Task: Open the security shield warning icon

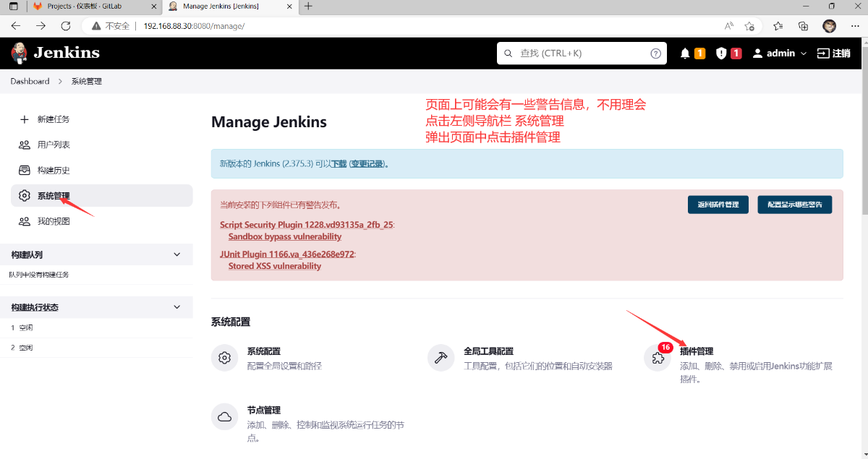Action: point(721,53)
